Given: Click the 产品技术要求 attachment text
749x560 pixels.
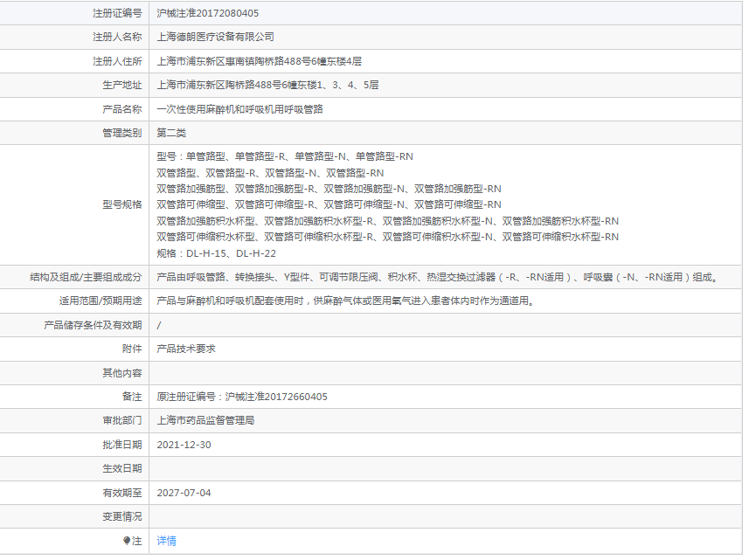Looking at the screenshot, I should click(186, 349).
